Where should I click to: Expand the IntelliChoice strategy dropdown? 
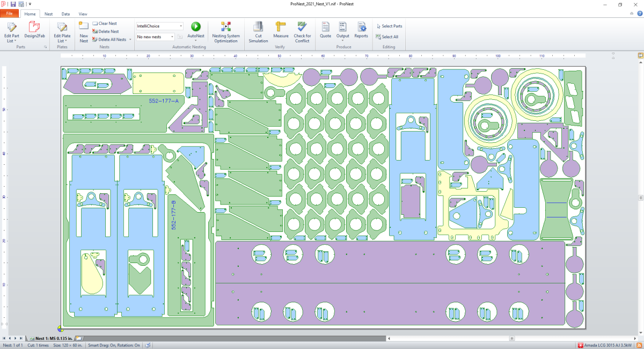point(181,26)
